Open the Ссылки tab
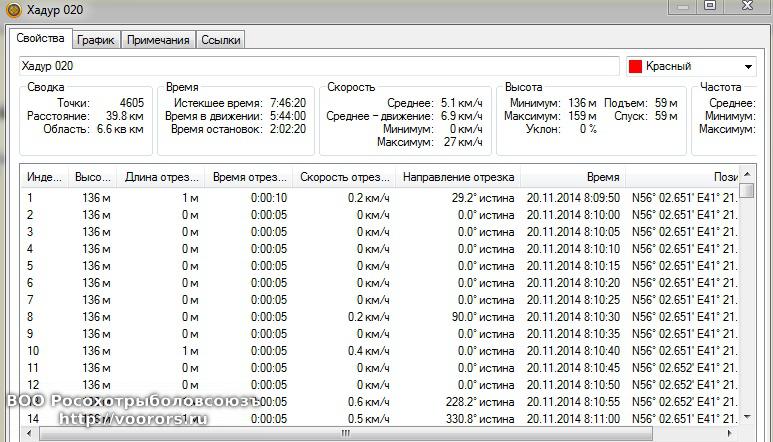The height and width of the screenshot is (442, 773). tap(219, 40)
